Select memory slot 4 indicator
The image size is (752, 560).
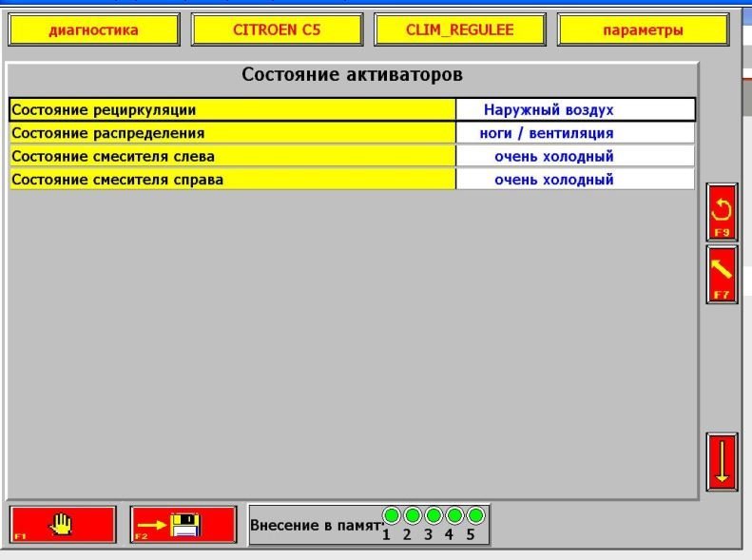coord(454,516)
